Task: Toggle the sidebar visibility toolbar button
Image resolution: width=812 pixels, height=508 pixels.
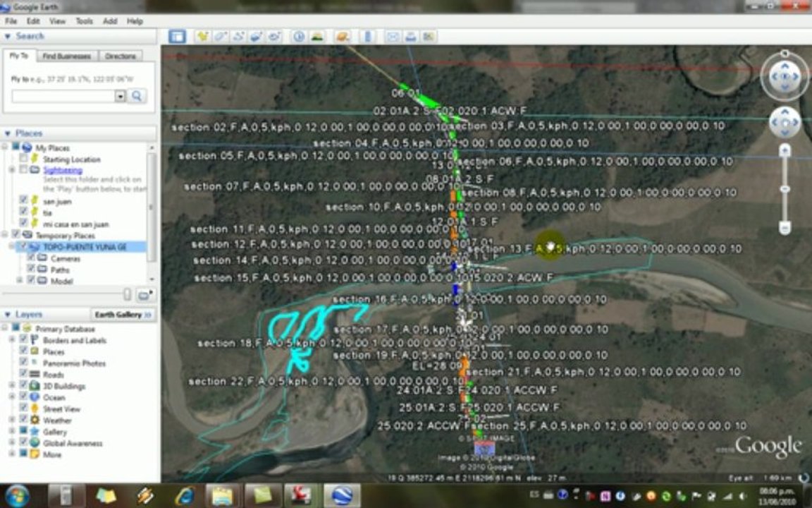Action: [177, 36]
